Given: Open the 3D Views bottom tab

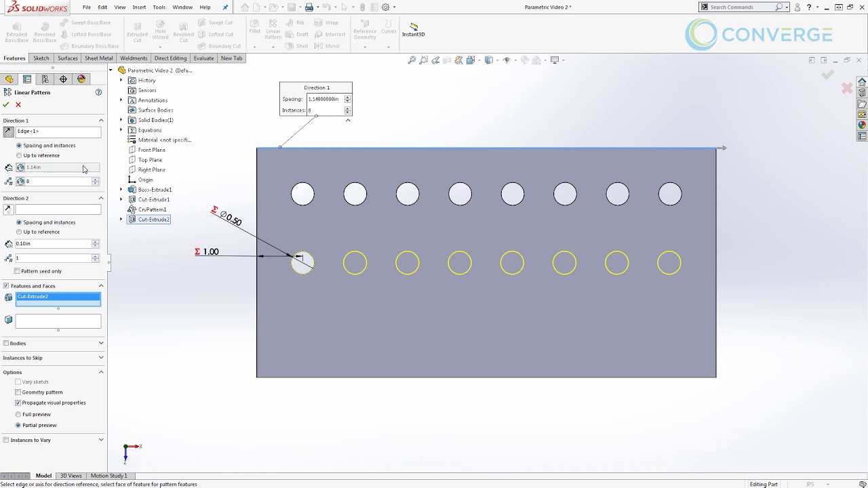Looking at the screenshot, I should [x=71, y=476].
